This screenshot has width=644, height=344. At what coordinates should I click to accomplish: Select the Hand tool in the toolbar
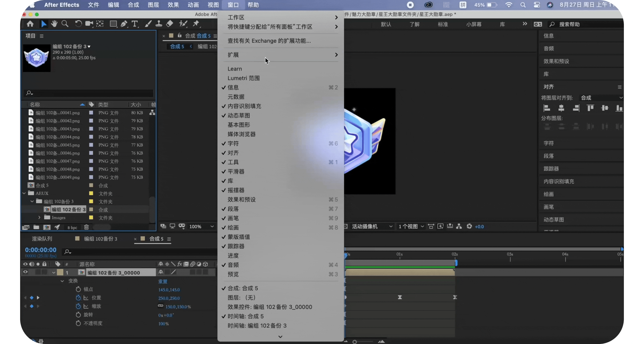click(54, 24)
